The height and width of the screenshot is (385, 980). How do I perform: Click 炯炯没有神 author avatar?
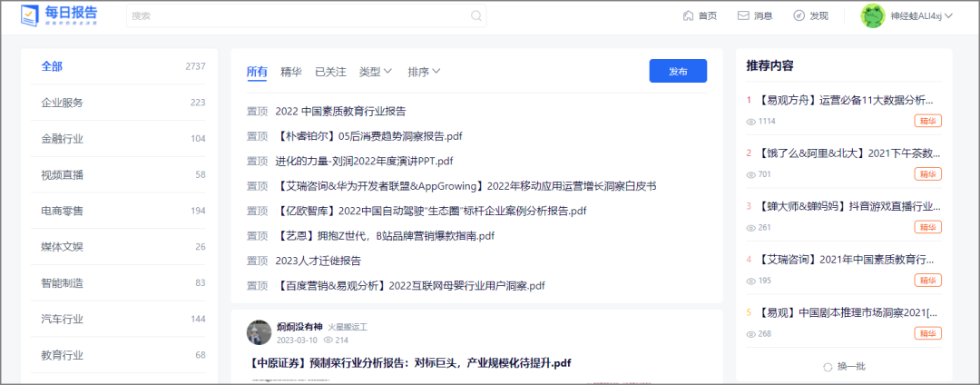(x=259, y=332)
